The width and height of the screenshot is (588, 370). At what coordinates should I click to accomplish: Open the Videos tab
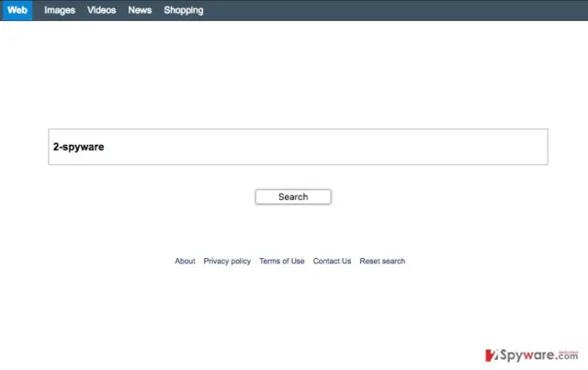[x=102, y=10]
